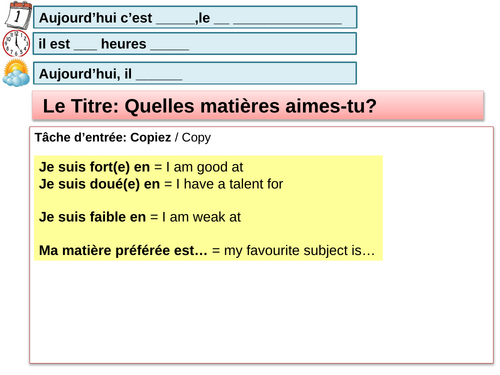Click the pink title banner "Le Titre"
Viewport: 500px width, 375px height.
click(x=258, y=106)
